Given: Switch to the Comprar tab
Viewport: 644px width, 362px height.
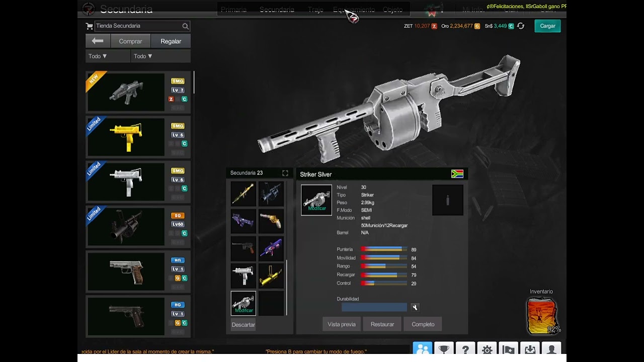Looking at the screenshot, I should [x=130, y=41].
